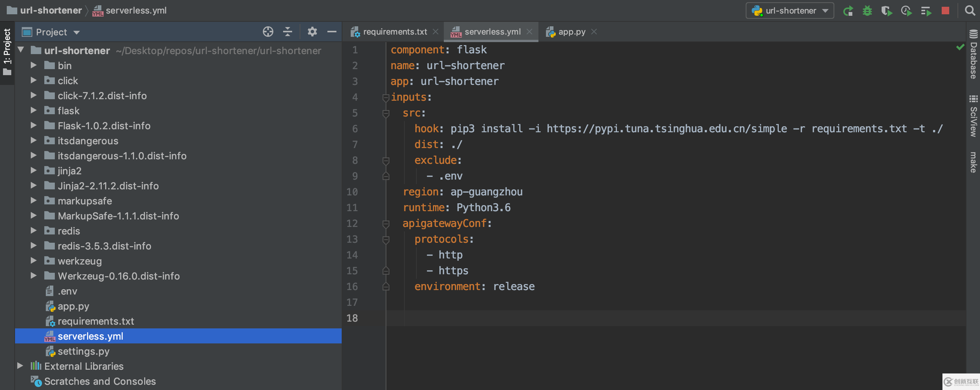Click the locate target icon in Project panel

click(x=268, y=32)
